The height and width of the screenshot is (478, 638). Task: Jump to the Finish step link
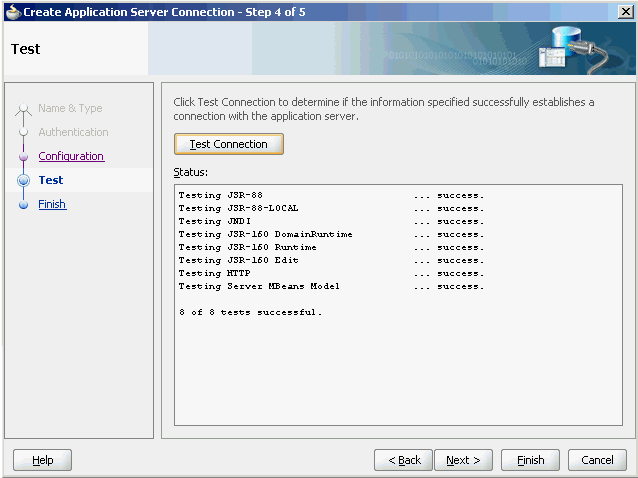[52, 204]
